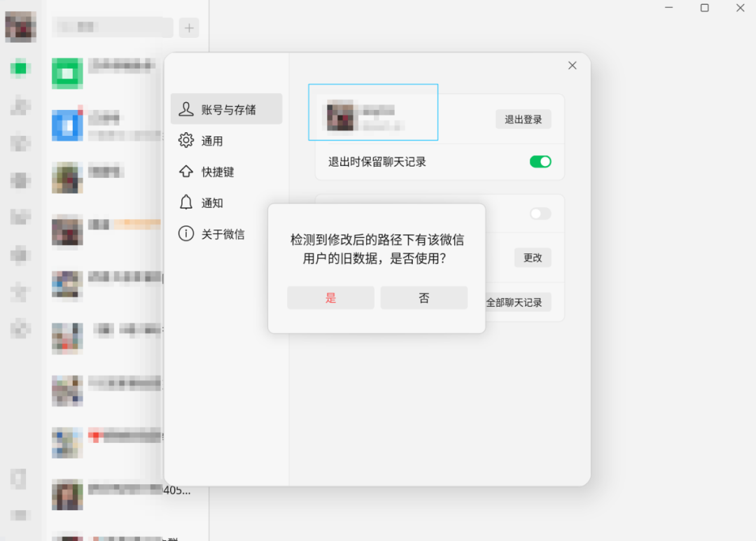756x541 pixels.
Task: Click the 更改 change path button
Action: click(x=533, y=258)
